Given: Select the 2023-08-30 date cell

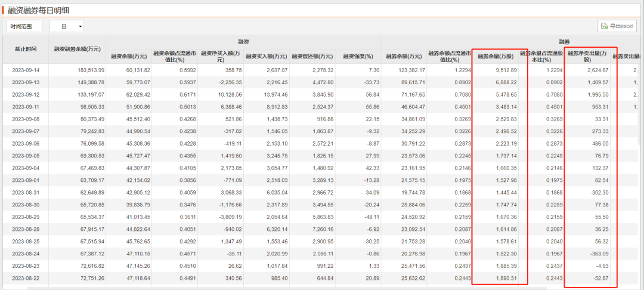Looking at the screenshot, I should point(26,205).
